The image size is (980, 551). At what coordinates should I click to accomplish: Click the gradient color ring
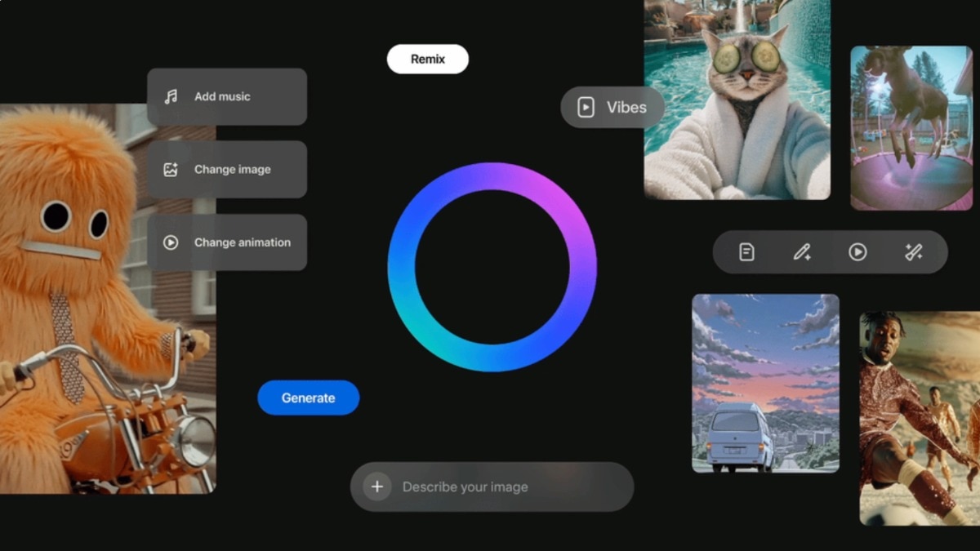(x=492, y=173)
